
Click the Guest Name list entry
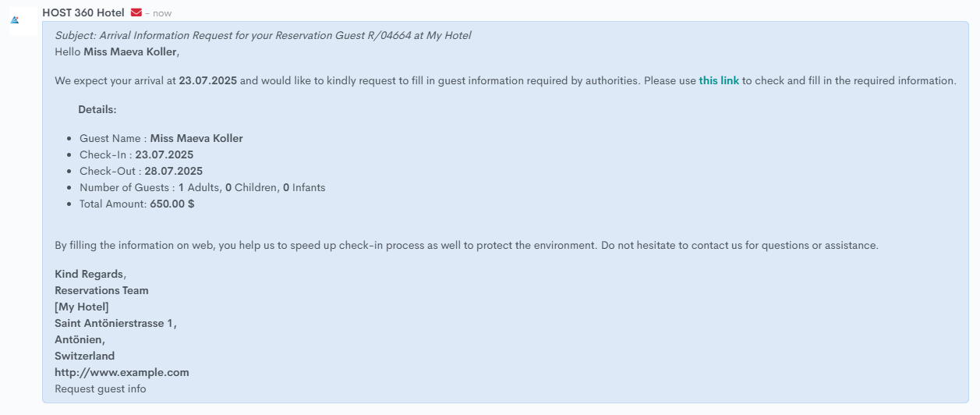161,138
